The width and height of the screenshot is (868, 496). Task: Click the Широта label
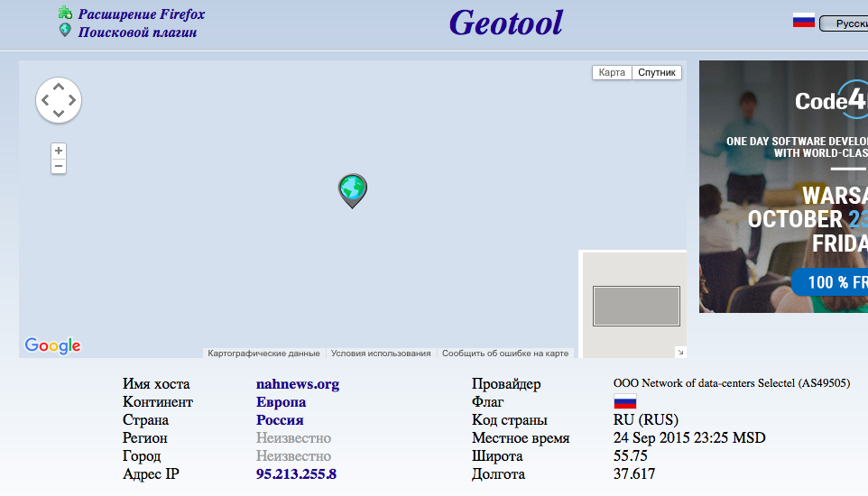click(x=497, y=455)
